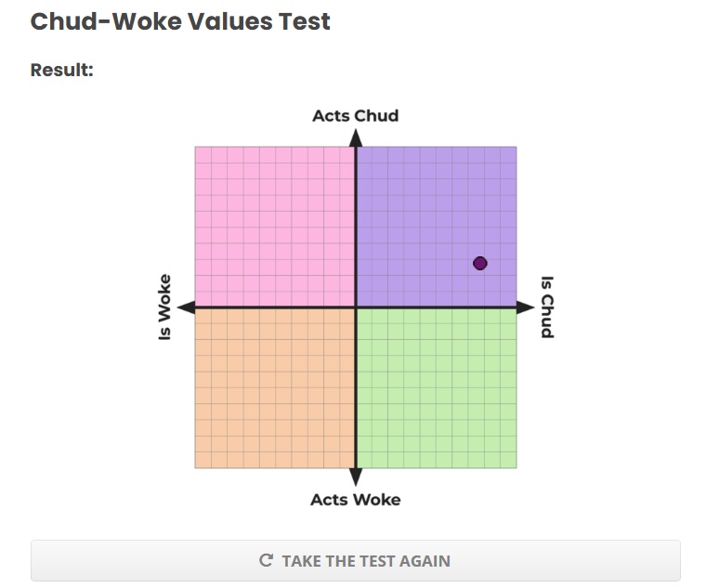Click the purple result dot on the chart
706x588 pixels.
click(x=480, y=264)
